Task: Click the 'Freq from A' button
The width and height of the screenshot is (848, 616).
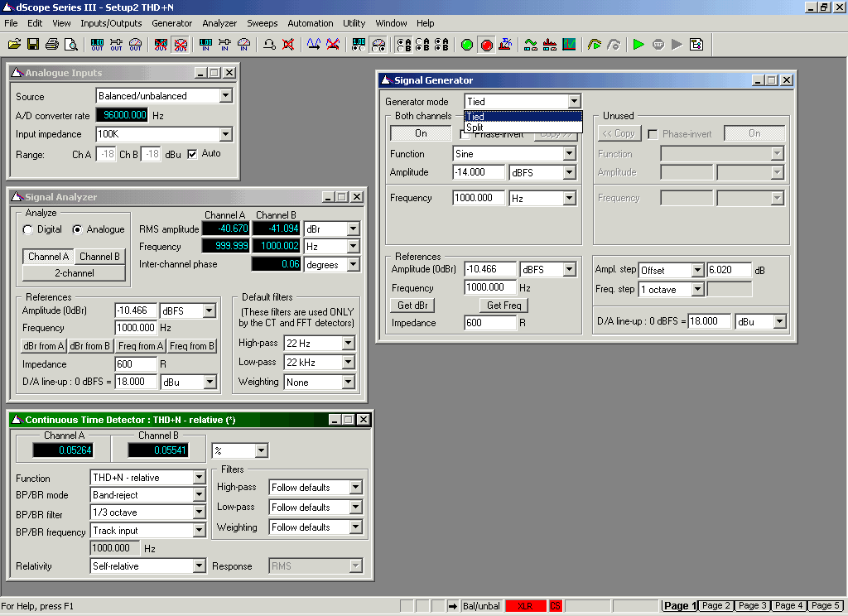Action: click(141, 346)
